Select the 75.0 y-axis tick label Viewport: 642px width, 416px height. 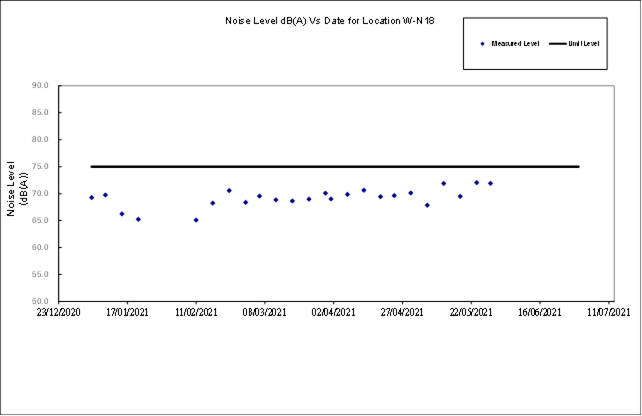[x=40, y=167]
